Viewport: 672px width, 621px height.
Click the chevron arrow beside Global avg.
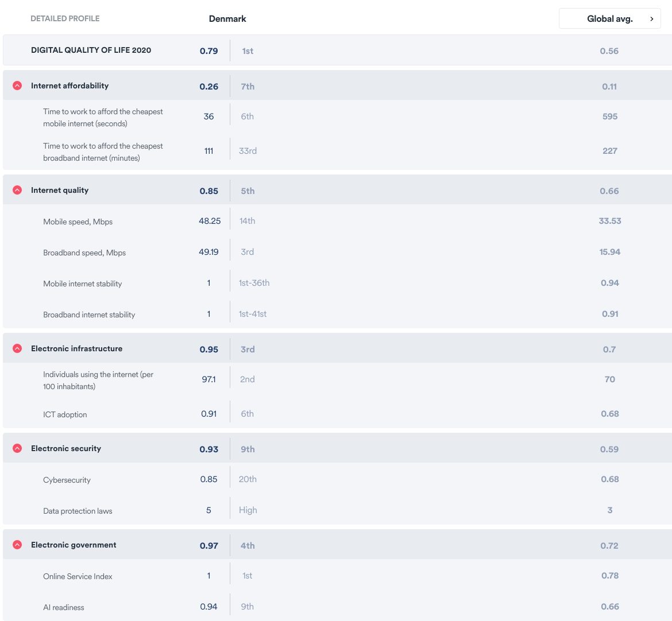651,19
